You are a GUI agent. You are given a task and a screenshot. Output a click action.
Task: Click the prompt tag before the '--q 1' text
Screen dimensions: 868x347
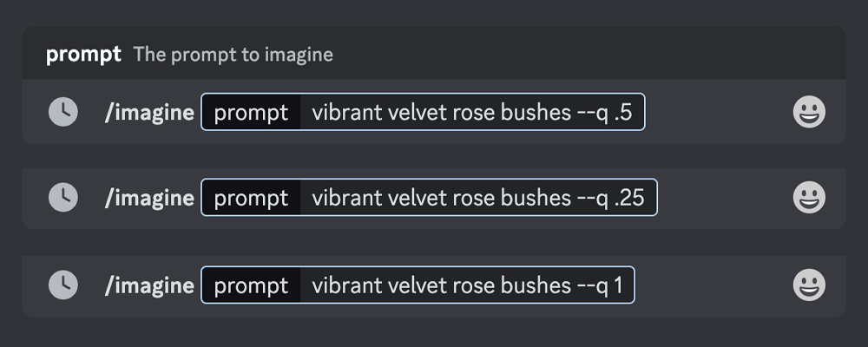coord(251,285)
